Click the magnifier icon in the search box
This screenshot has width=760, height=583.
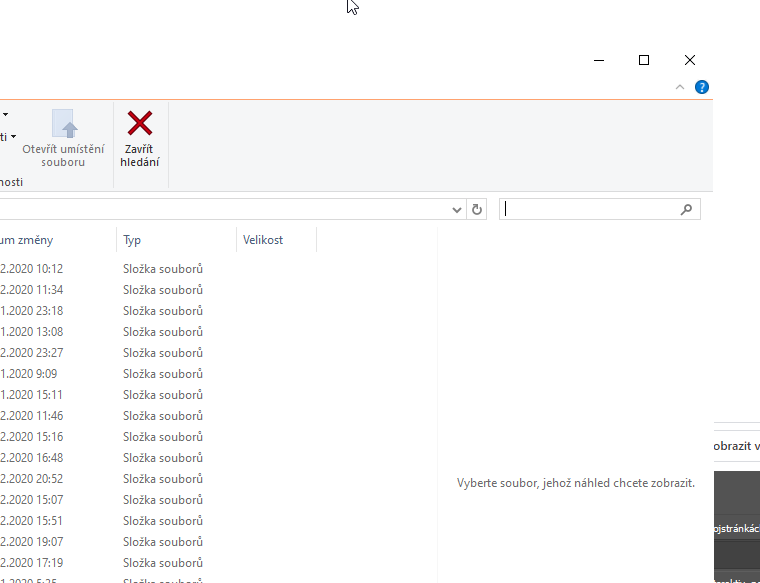[686, 209]
